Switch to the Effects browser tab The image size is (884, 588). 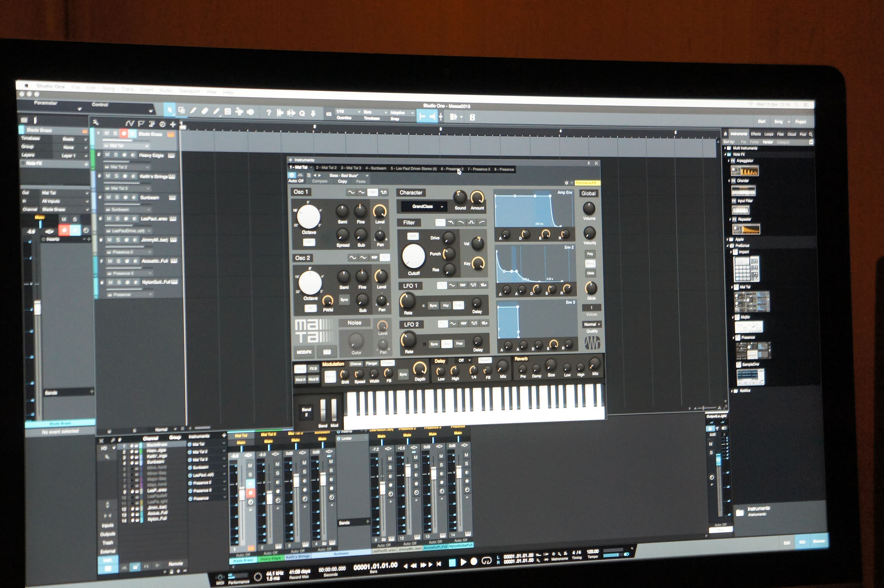pyautogui.click(x=756, y=134)
